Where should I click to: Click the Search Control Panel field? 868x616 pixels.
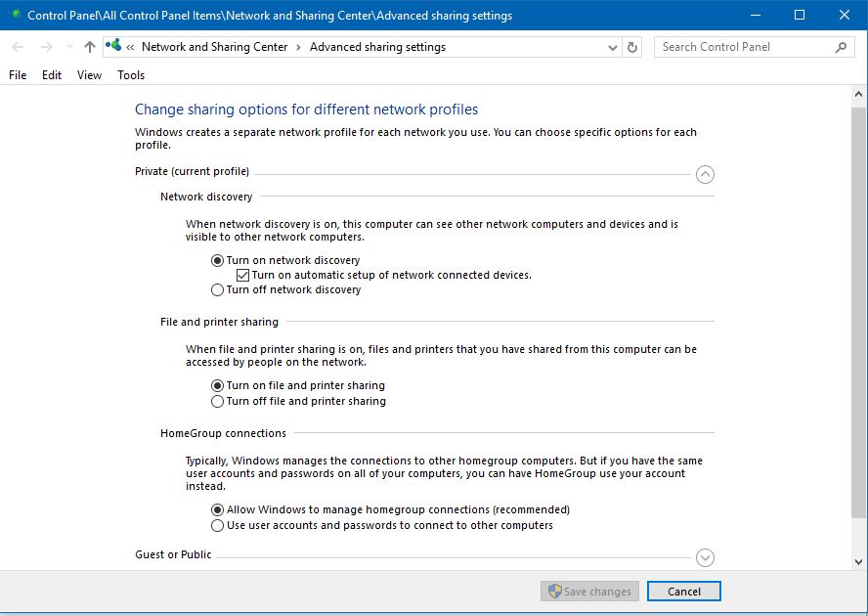tap(754, 47)
